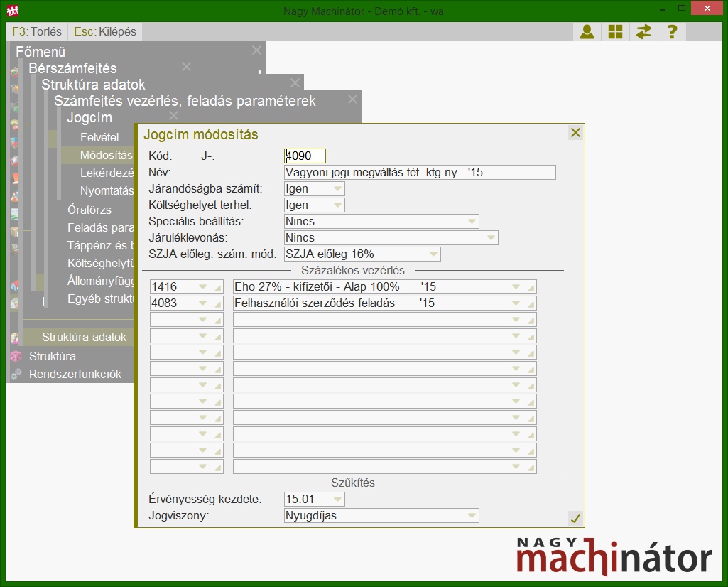Click the Struktúra cube icon in sidebar

pyautogui.click(x=16, y=356)
